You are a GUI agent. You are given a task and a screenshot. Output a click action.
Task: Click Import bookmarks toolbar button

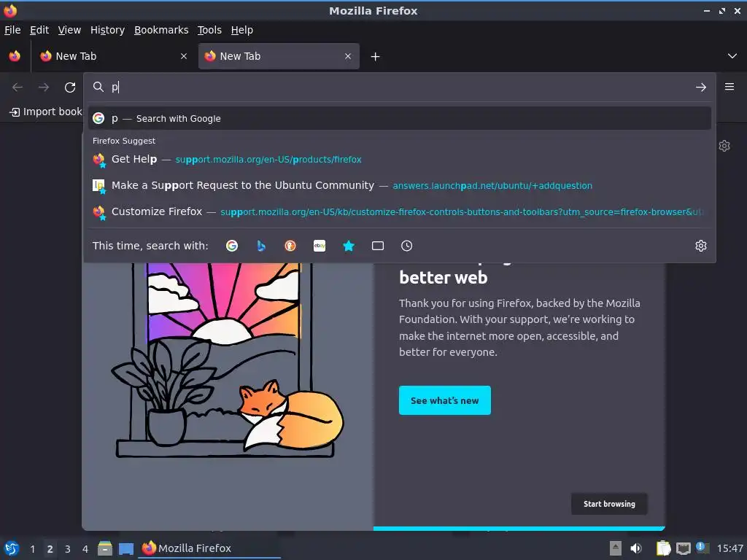coord(46,112)
